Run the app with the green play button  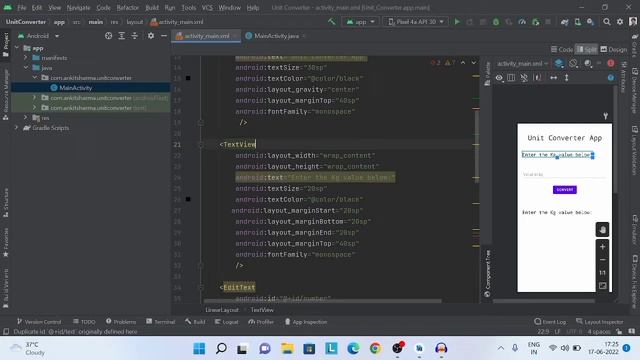457,22
